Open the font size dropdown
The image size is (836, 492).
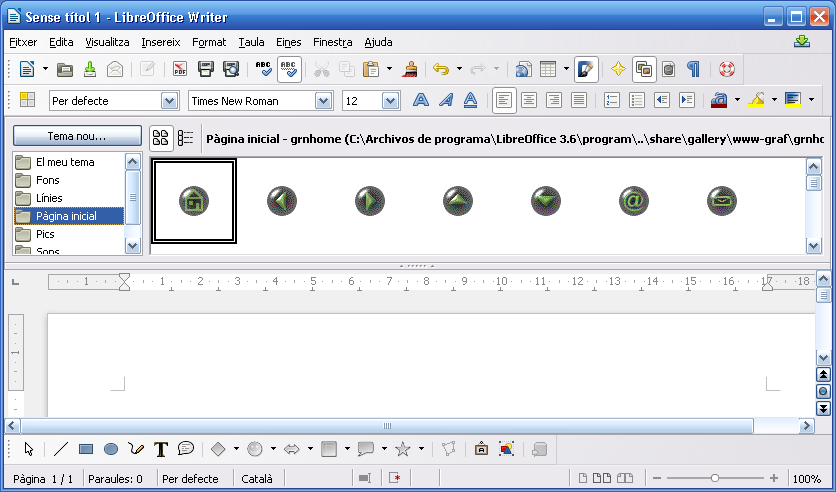(x=390, y=100)
